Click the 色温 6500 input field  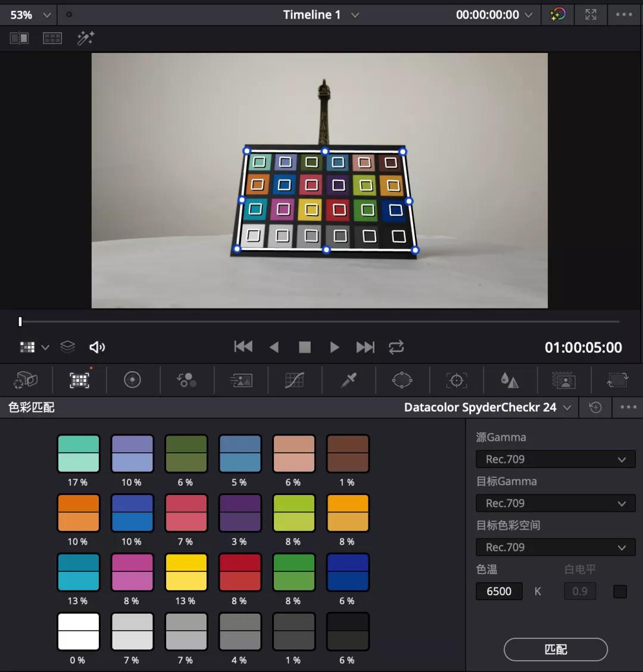click(499, 592)
